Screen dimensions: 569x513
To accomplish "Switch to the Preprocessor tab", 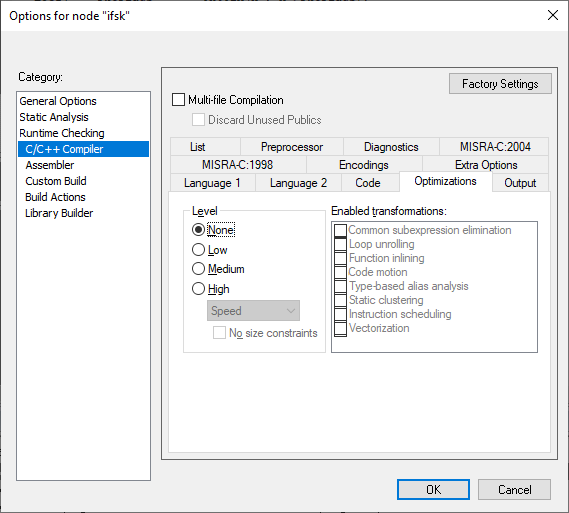I will coord(292,147).
